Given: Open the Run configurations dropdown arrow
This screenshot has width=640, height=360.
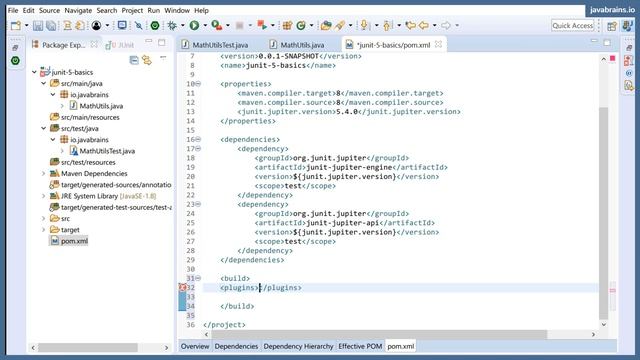Looking at the screenshot, I should 205,26.
